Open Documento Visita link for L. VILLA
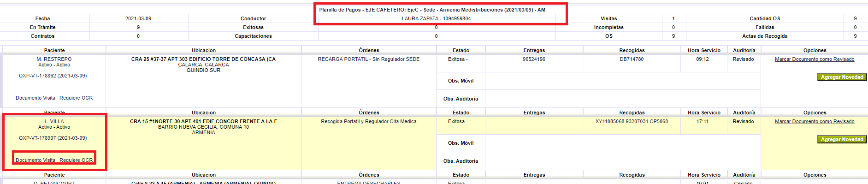The image size is (868, 184). click(35, 160)
